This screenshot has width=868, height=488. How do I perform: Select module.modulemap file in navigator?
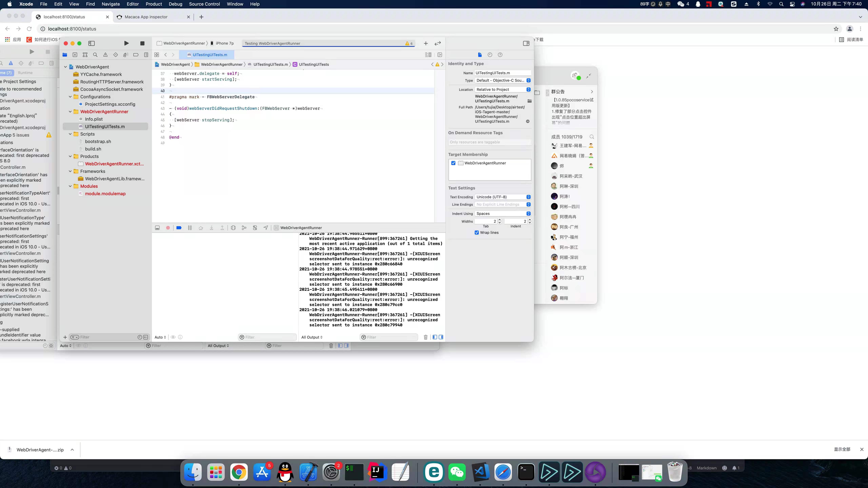pos(105,194)
